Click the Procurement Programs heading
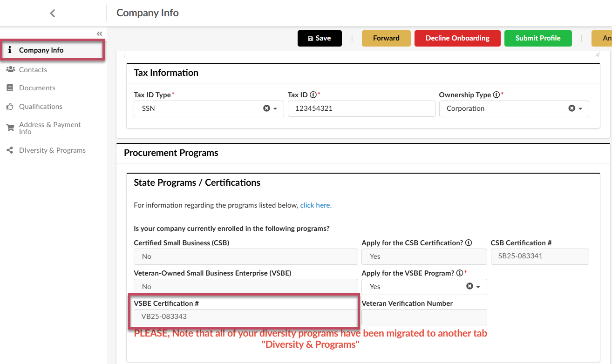Image resolution: width=612 pixels, height=364 pixels. pos(171,153)
